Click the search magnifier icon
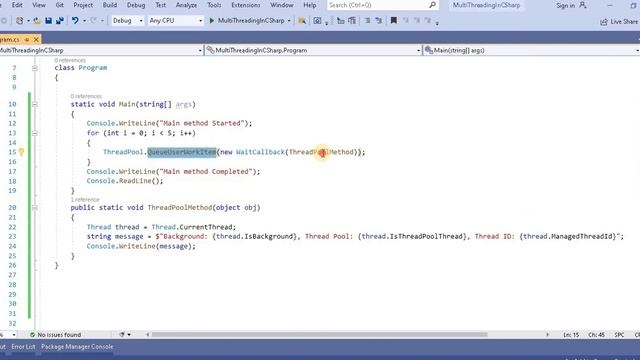Screen dimensions: 640x360 coord(432,5)
